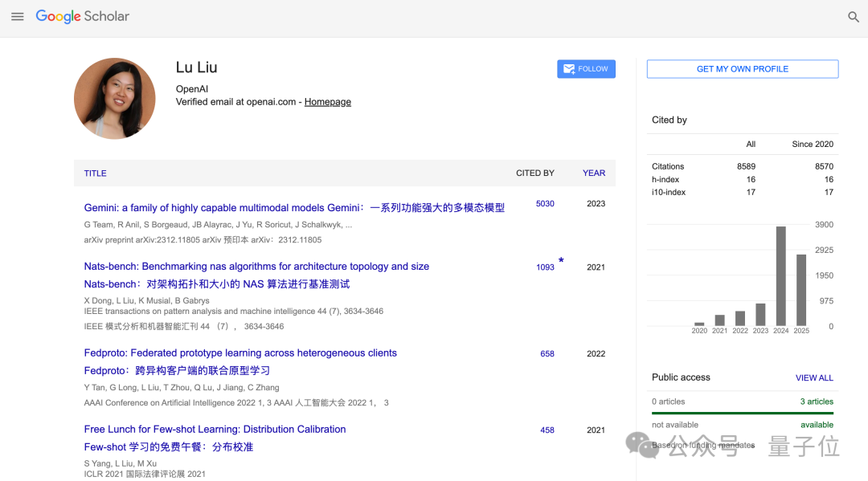Click the 0 articles not available text
This screenshot has width=868, height=481.
pyautogui.click(x=668, y=402)
